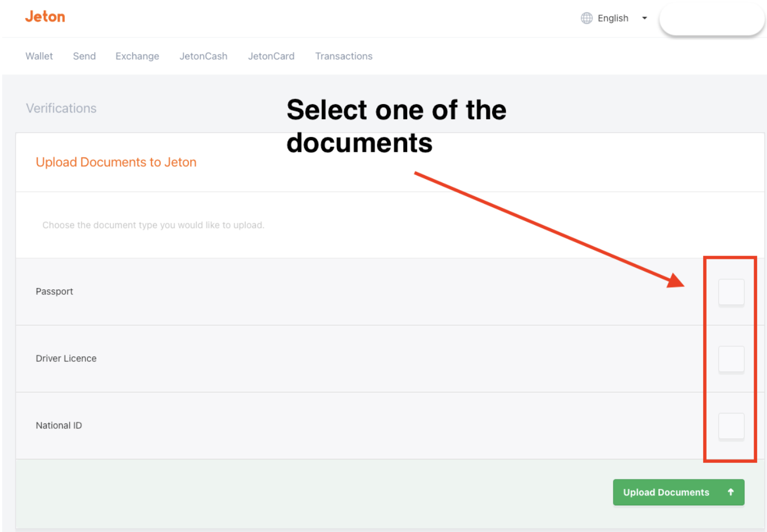Click the Passport row label
The width and height of the screenshot is (767, 532).
pyautogui.click(x=54, y=291)
